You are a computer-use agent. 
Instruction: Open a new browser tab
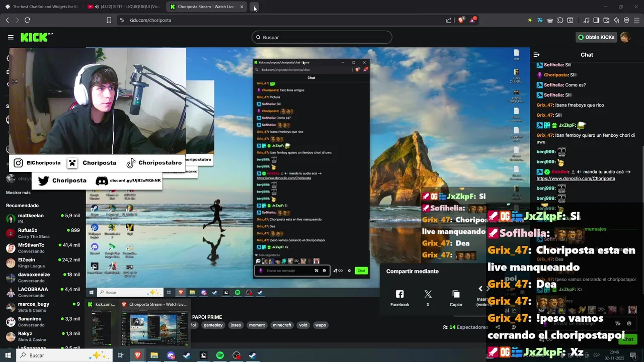(255, 7)
